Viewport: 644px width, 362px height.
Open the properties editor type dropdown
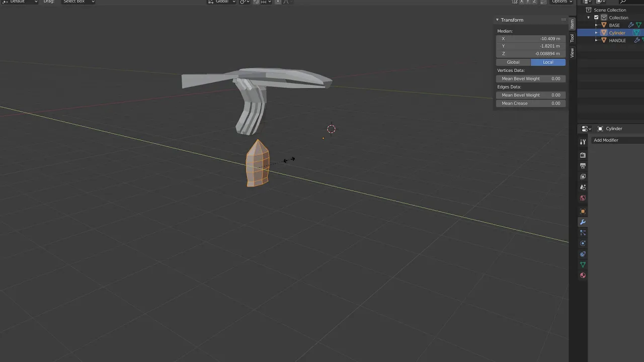[586, 129]
